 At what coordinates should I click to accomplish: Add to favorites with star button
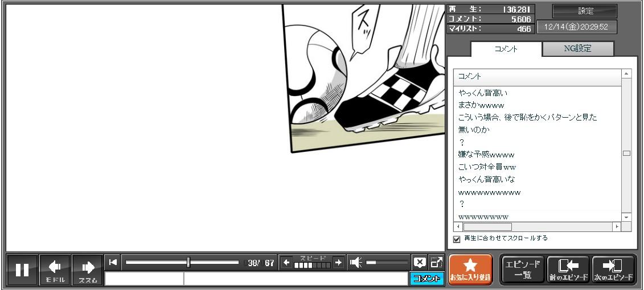[x=470, y=269]
